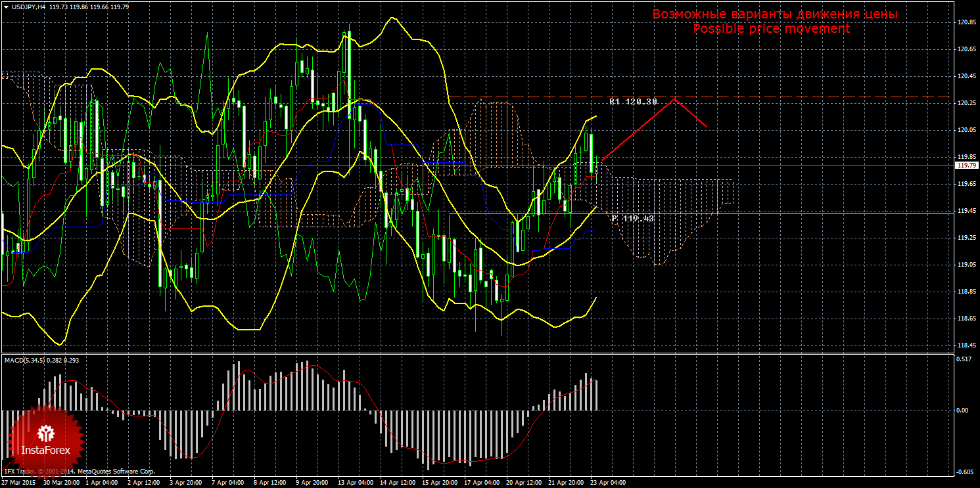The height and width of the screenshot is (488, 980).
Task: Click the '2 Apr 12:00' time label
Action: pos(145,483)
